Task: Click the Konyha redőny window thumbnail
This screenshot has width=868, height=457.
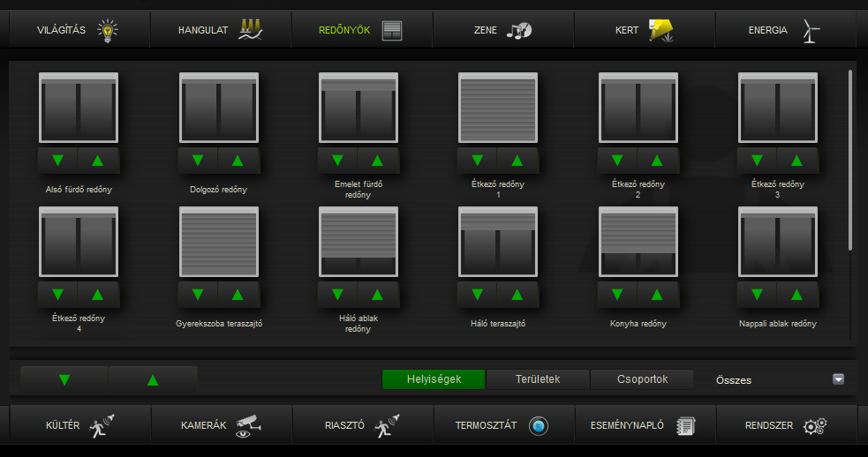Action: [638, 242]
